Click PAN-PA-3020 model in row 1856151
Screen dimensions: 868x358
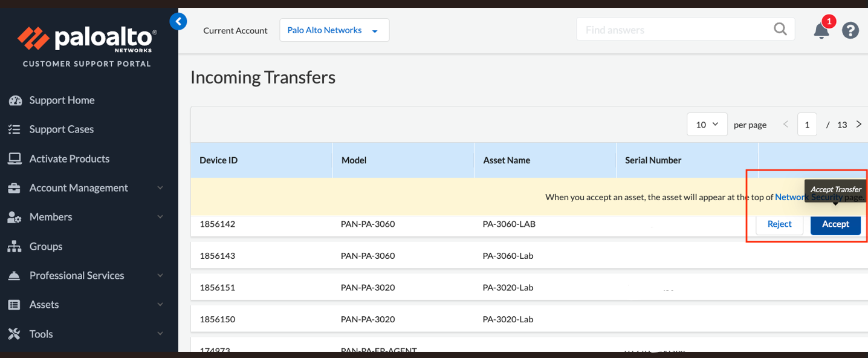368,287
